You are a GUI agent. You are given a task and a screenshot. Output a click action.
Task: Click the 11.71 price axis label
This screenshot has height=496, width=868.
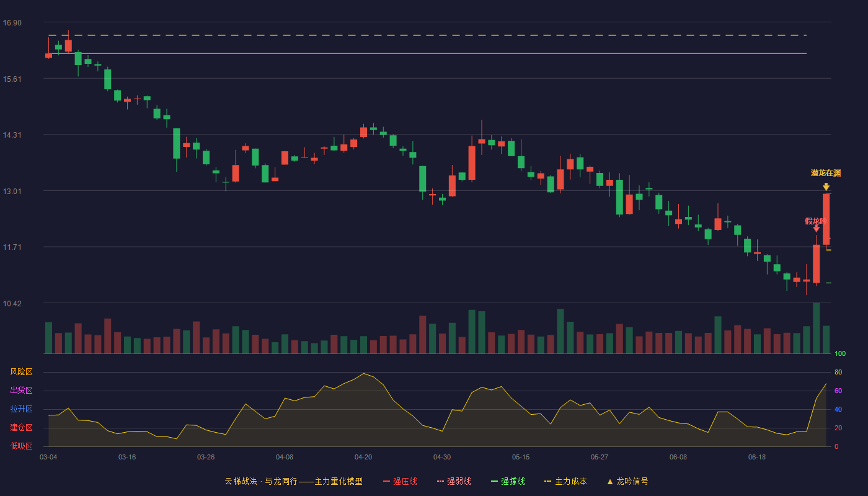12,247
